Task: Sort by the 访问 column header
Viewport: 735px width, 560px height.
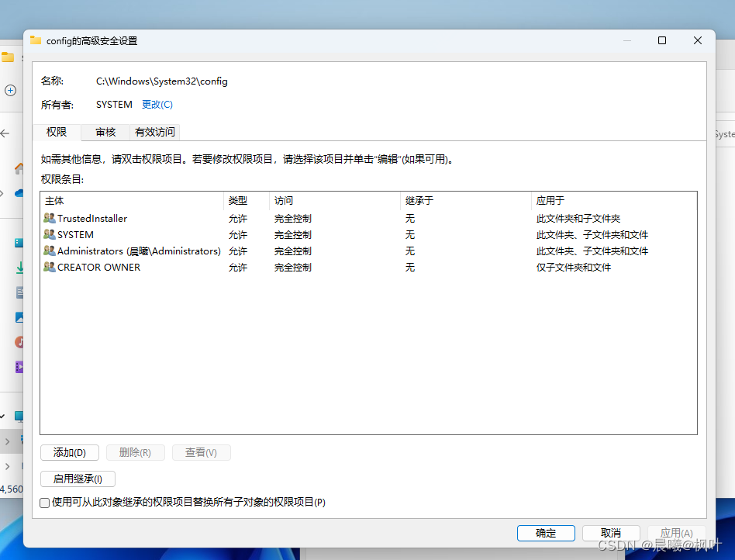Action: pyautogui.click(x=335, y=201)
